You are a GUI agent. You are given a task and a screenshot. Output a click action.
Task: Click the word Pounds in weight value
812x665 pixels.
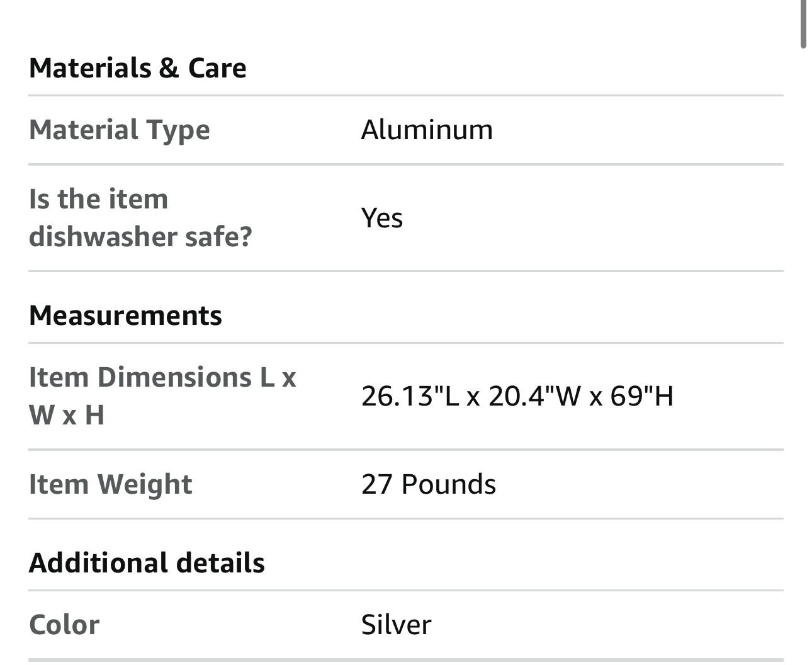point(449,484)
